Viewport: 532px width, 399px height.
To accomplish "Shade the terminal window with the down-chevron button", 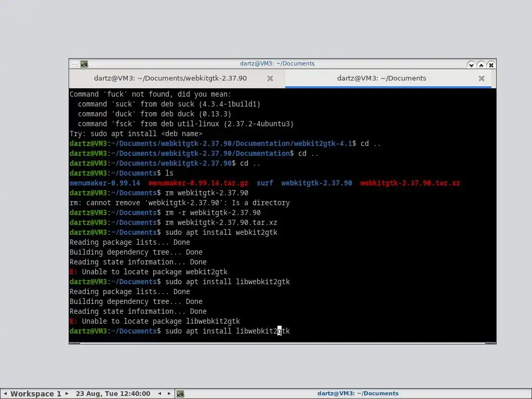I will coord(471,65).
